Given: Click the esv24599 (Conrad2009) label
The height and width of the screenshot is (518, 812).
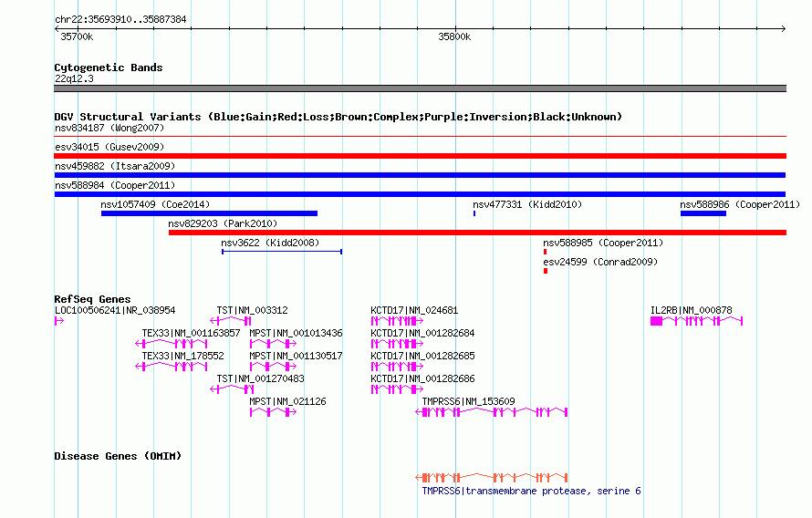Looking at the screenshot, I should coord(600,262).
